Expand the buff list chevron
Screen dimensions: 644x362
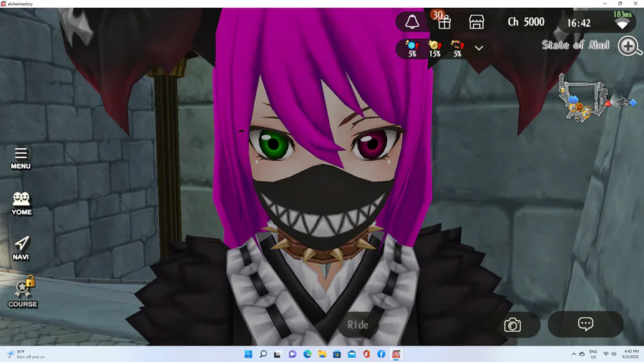coord(479,48)
